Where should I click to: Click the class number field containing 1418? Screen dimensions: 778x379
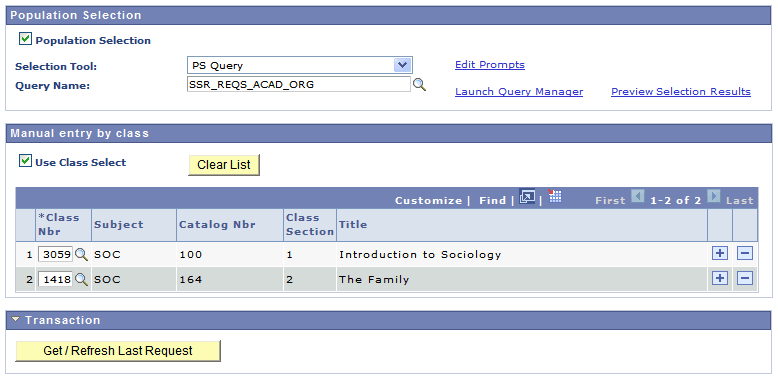point(56,279)
